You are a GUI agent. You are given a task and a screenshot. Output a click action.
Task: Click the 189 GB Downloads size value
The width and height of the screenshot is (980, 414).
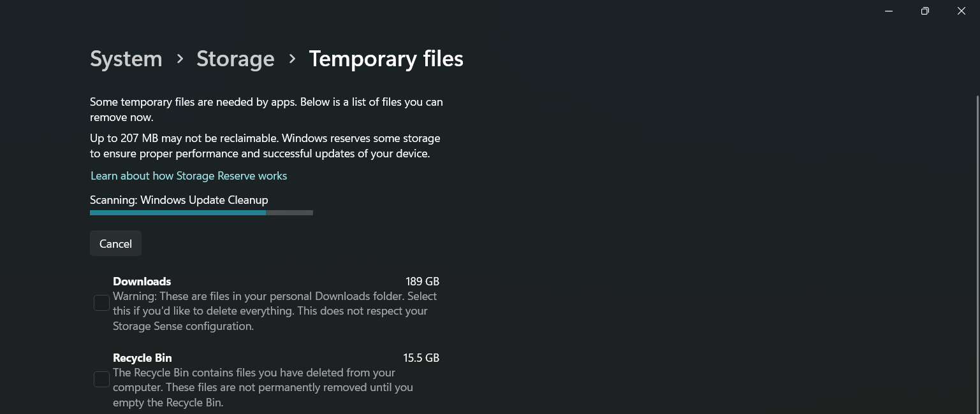pos(423,281)
